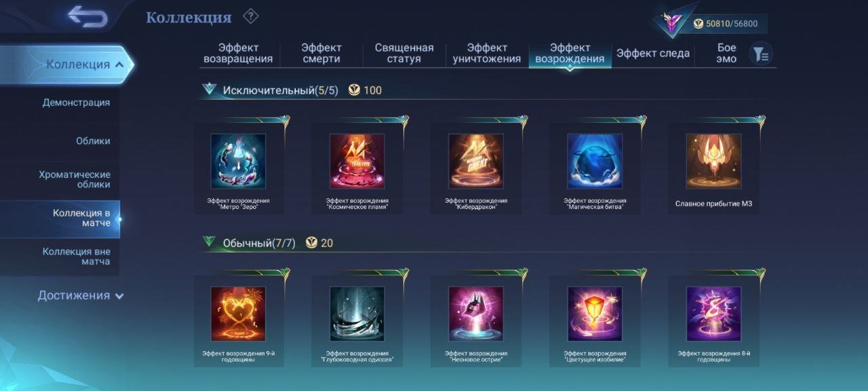Select the "Метро Зеро" revival effect icon
Image resolution: width=868 pixels, height=391 pixels.
pos(238,161)
